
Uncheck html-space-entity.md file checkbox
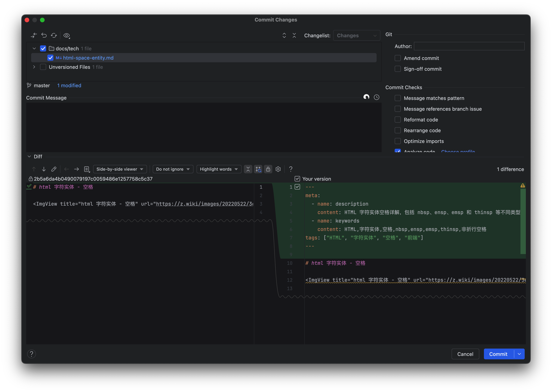[50, 58]
